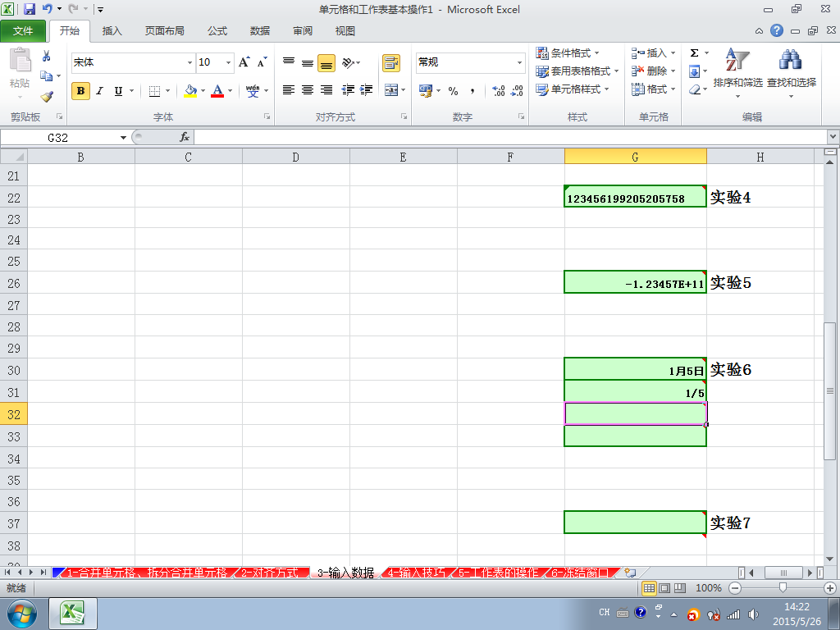Click the 删除 cells delete button
Screen dimensions: 840x630
click(x=653, y=71)
